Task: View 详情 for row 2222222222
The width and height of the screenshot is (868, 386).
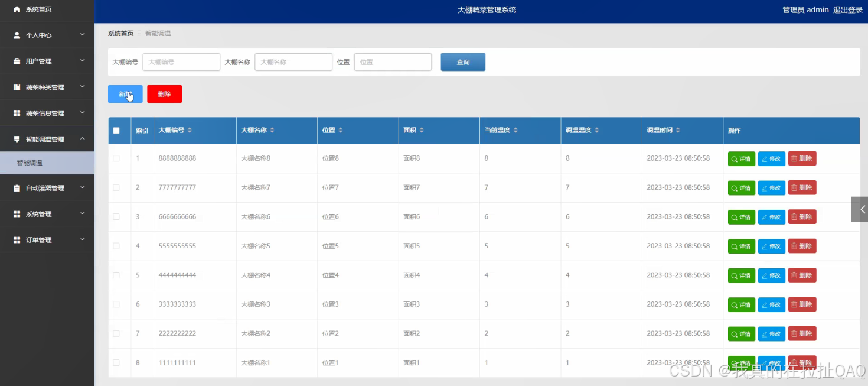Action: (741, 334)
